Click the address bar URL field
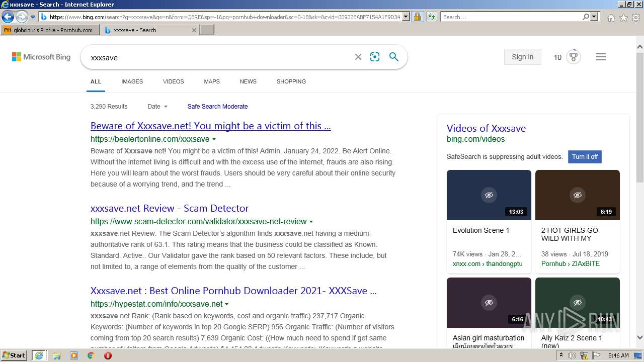 pyautogui.click(x=224, y=17)
